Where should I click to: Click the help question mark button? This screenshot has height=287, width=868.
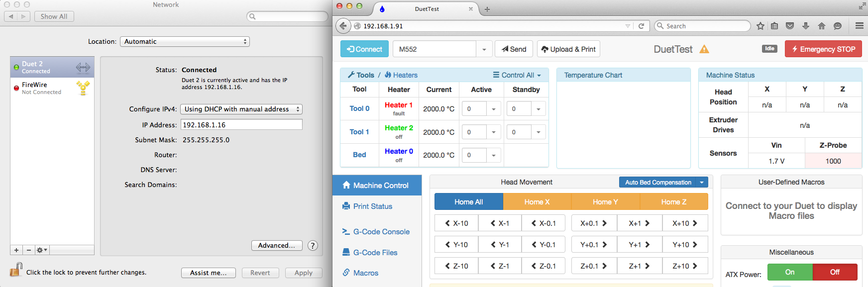313,245
